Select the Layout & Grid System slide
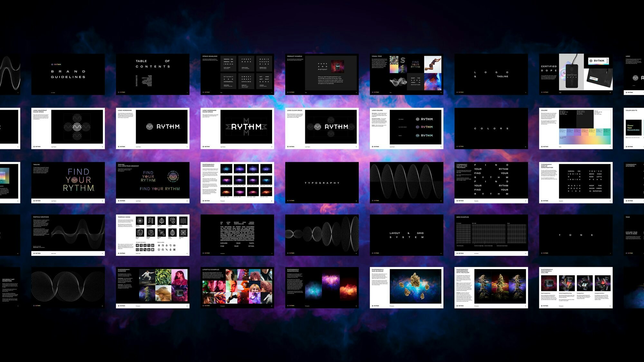 pyautogui.click(x=406, y=235)
